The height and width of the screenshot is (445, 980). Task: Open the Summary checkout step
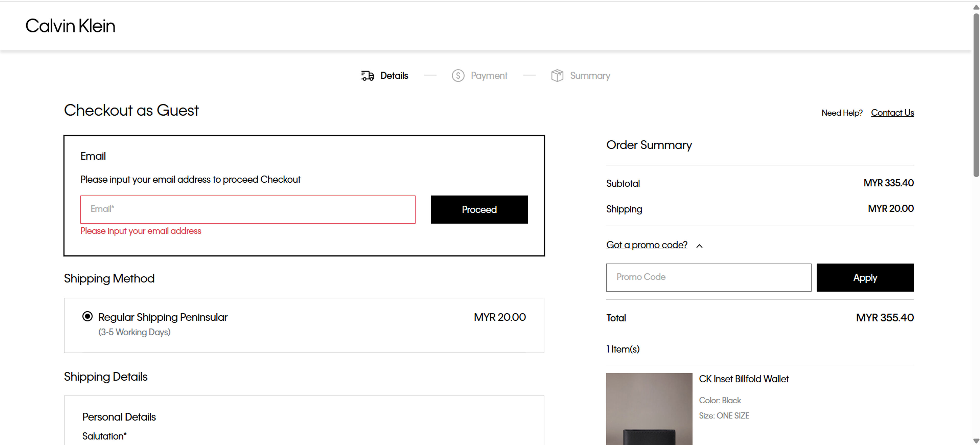(590, 76)
